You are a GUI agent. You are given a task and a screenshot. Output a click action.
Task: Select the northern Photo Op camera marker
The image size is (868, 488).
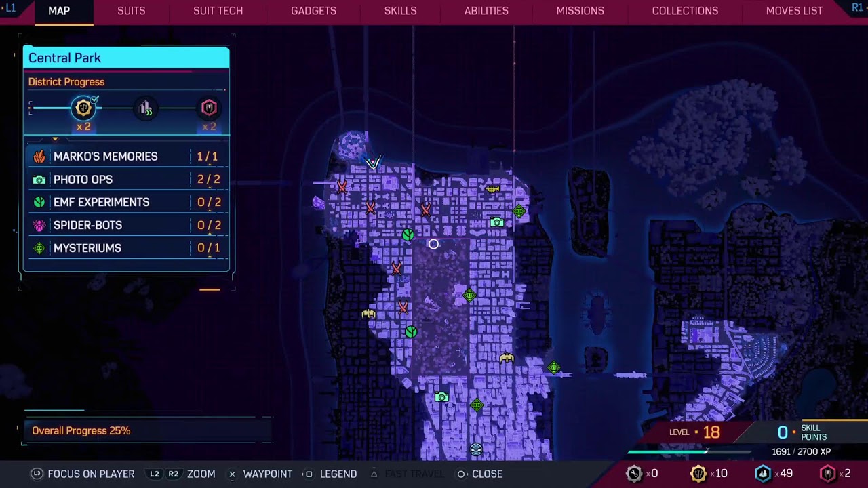(496, 222)
